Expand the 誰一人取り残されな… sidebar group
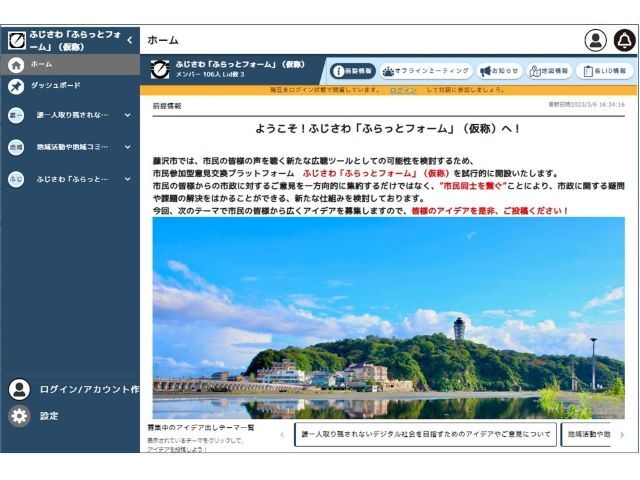640x480 pixels. [127, 115]
